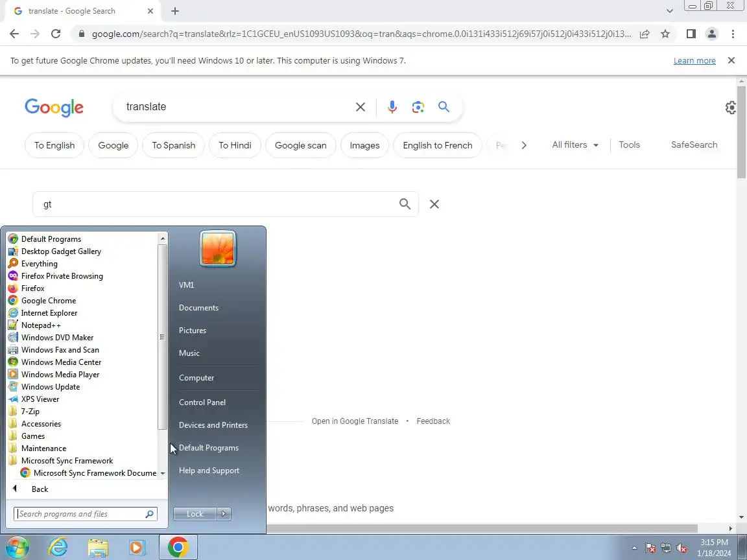This screenshot has width=747, height=560.
Task: Open Windows Explorer from the taskbar
Action: tap(98, 547)
